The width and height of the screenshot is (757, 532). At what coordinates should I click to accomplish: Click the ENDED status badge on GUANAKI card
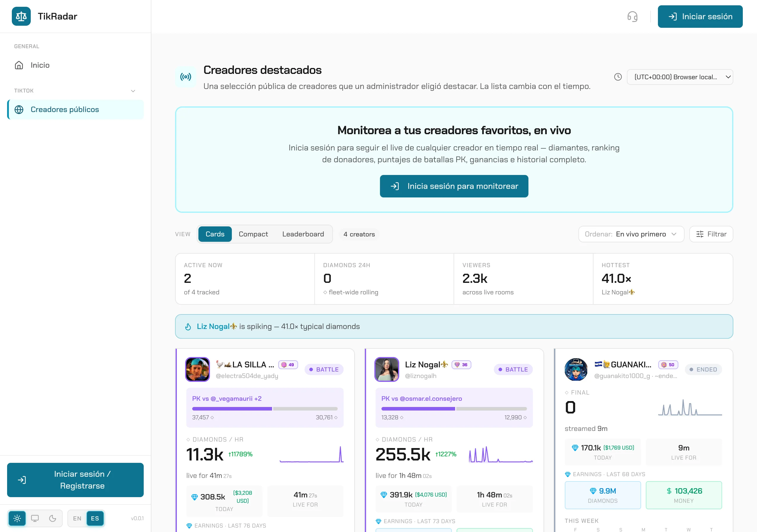(703, 369)
